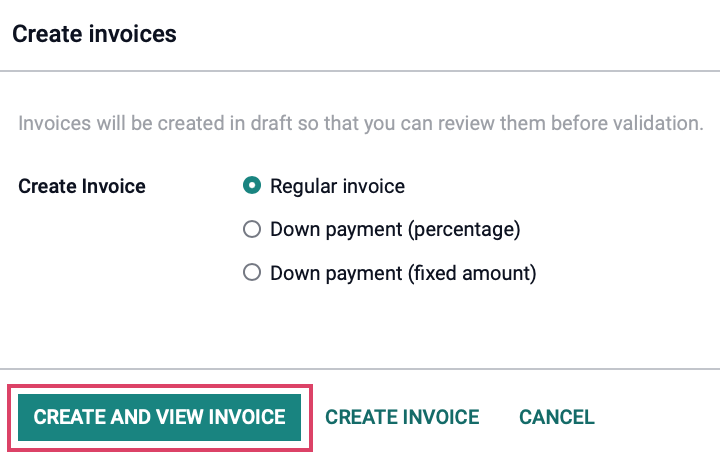Click the 'Regular invoice' option label
The width and height of the screenshot is (720, 468).
[x=338, y=186]
